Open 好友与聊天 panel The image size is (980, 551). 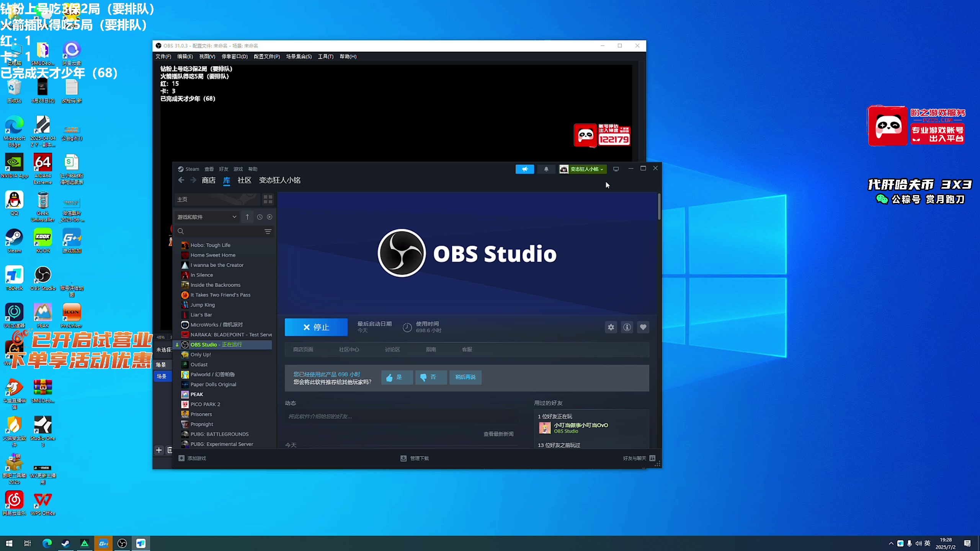tap(639, 458)
